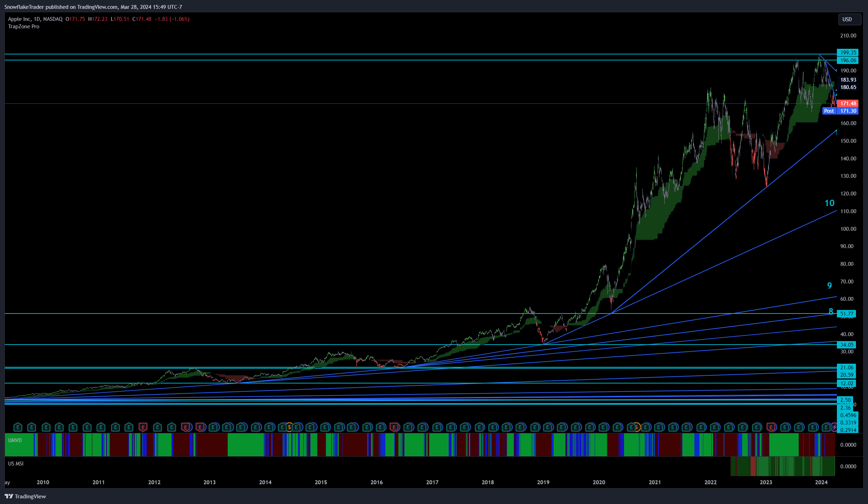Click the cyan text label 9
Viewport: 868px width, 504px height.
point(829,286)
